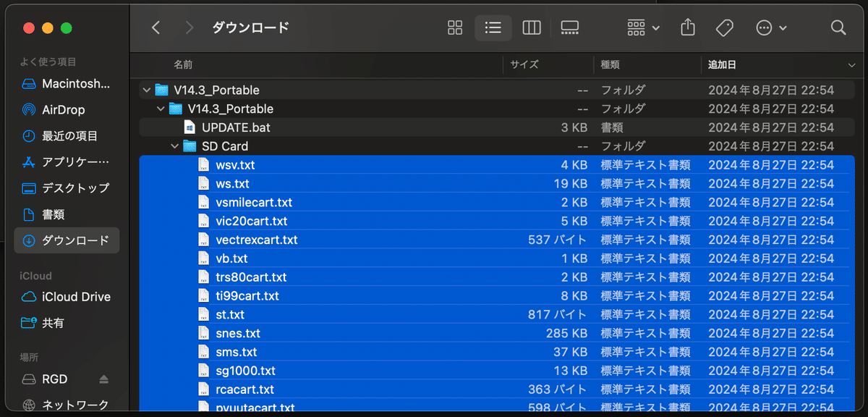
Task: Open デスクトップ in the sidebar
Action: coord(67,188)
